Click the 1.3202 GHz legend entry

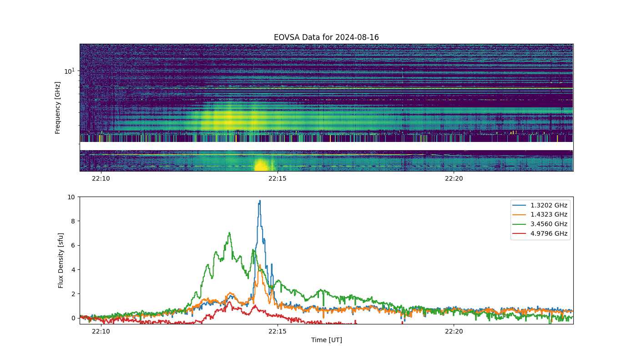(x=549, y=205)
